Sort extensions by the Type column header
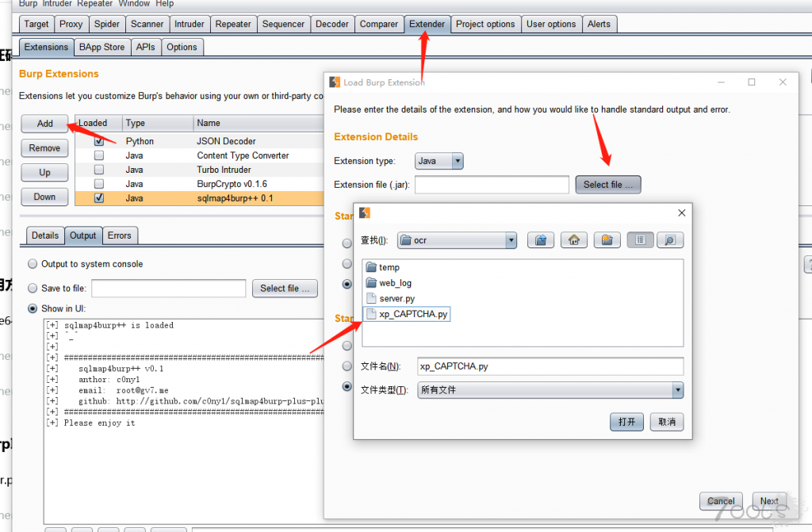 [x=158, y=123]
